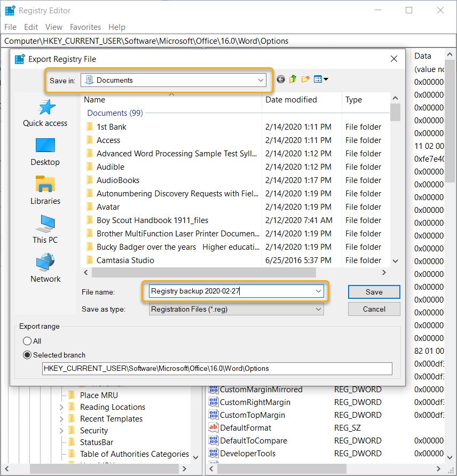Screen dimensions: 457x476
Task: Open the Edit menu
Action: pos(31,27)
